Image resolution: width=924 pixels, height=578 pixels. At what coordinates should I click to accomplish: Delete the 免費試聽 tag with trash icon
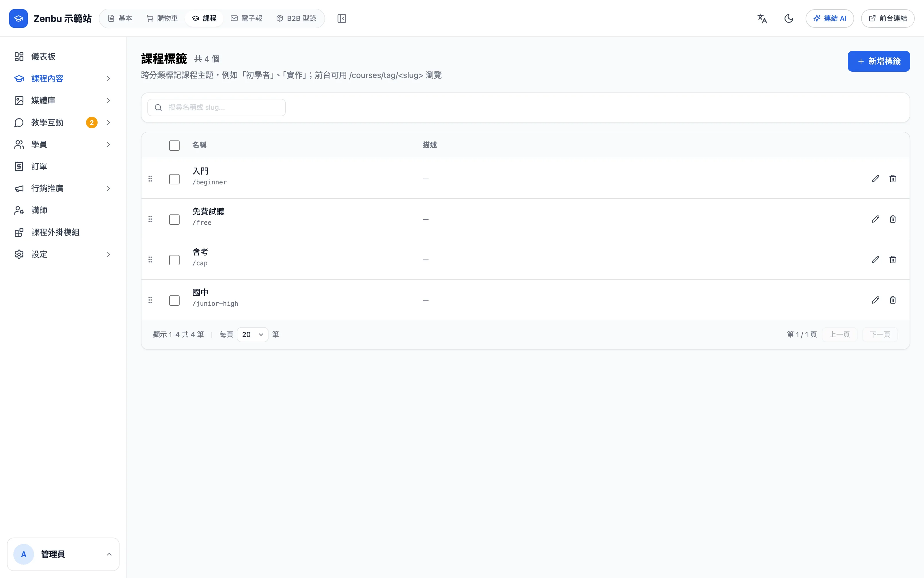pyautogui.click(x=893, y=219)
